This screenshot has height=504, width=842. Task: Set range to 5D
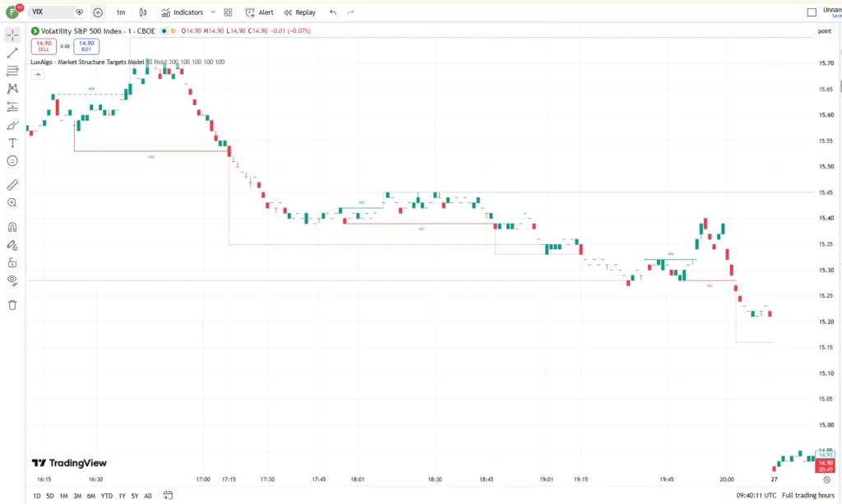pyautogui.click(x=50, y=496)
